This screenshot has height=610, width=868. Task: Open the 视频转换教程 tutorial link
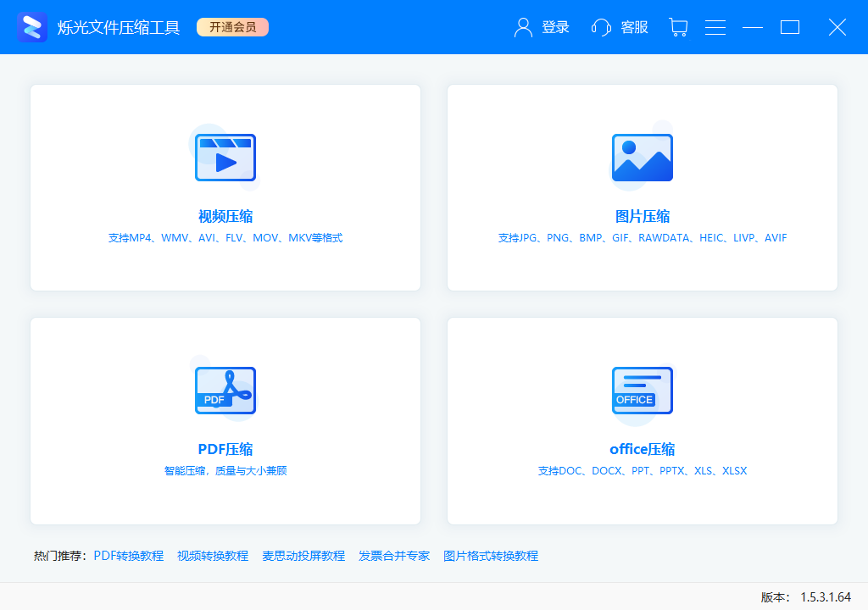click(x=212, y=555)
